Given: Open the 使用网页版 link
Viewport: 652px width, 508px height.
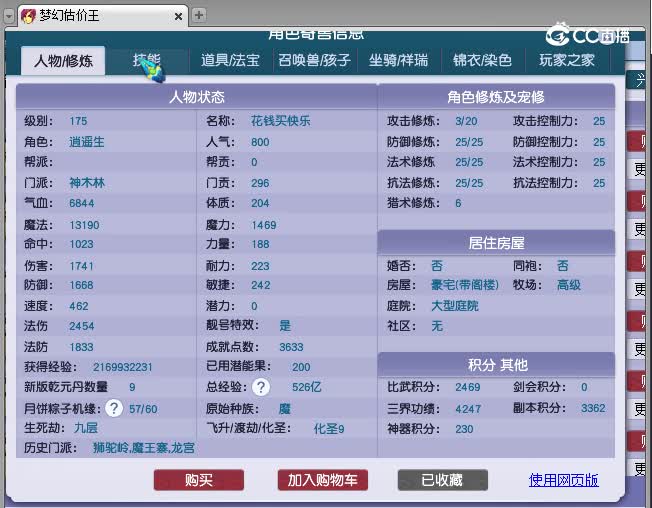Looking at the screenshot, I should pyautogui.click(x=563, y=480).
